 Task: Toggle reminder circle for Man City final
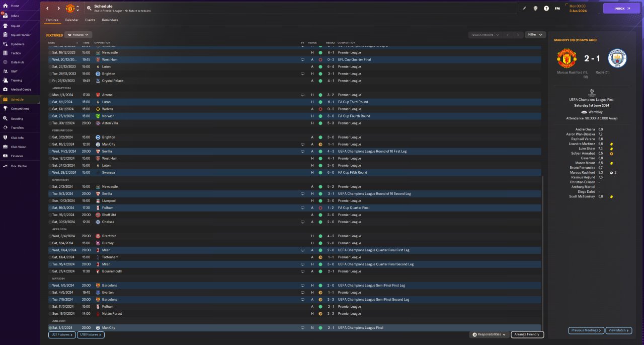coord(50,328)
